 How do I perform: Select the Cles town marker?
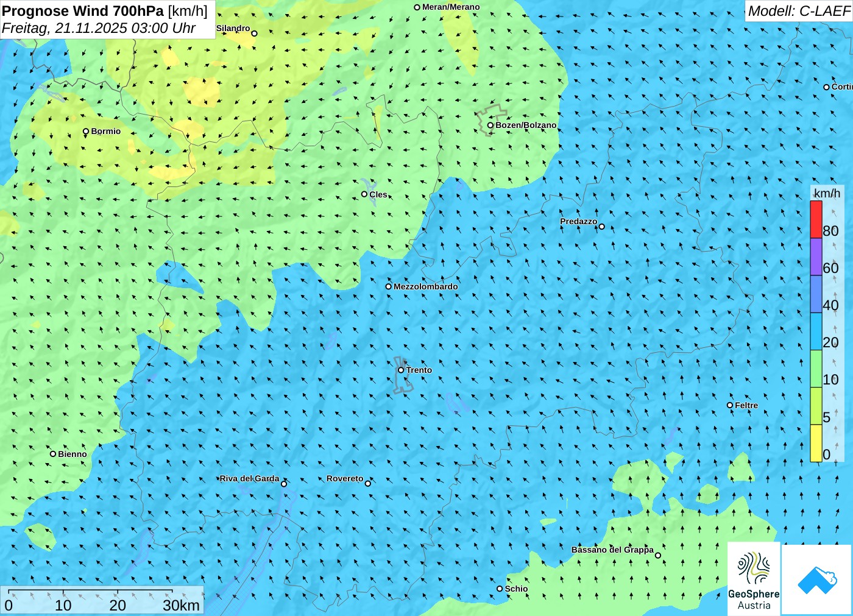364,194
